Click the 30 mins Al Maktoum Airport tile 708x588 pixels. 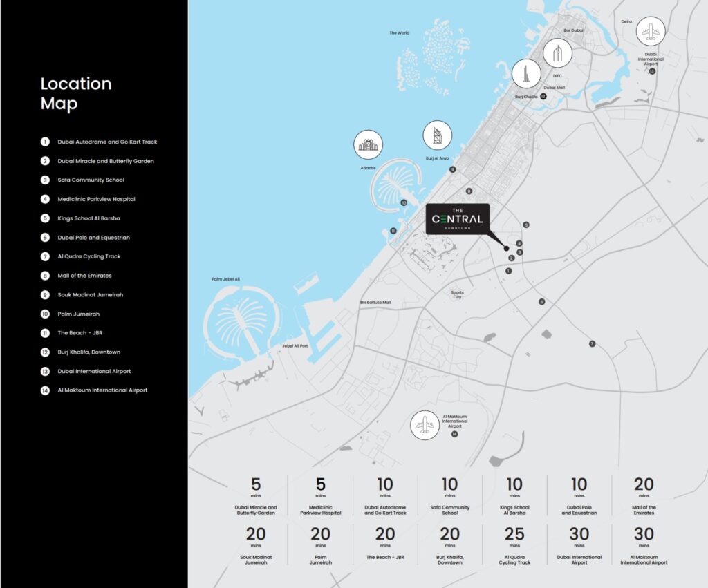(x=644, y=546)
